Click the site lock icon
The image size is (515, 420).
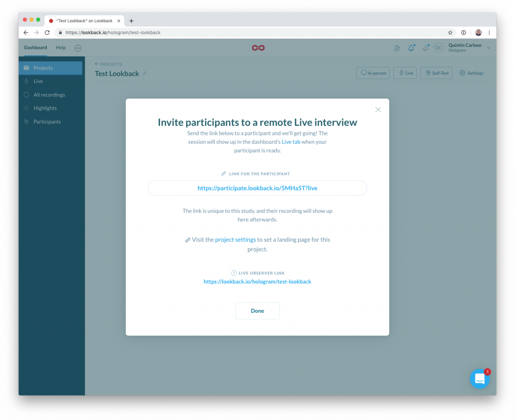[60, 33]
